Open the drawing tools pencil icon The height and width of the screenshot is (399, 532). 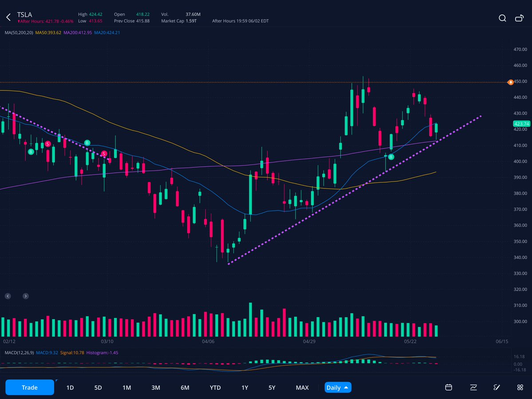coord(497,387)
